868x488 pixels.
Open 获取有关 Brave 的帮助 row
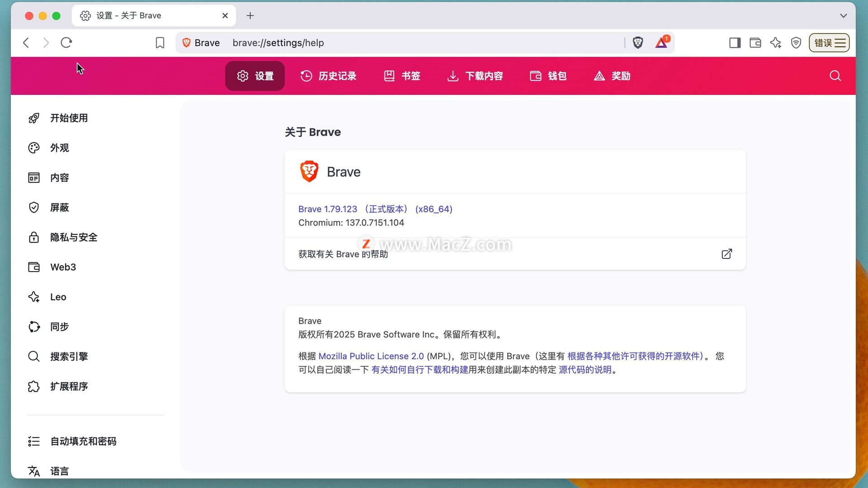[515, 254]
